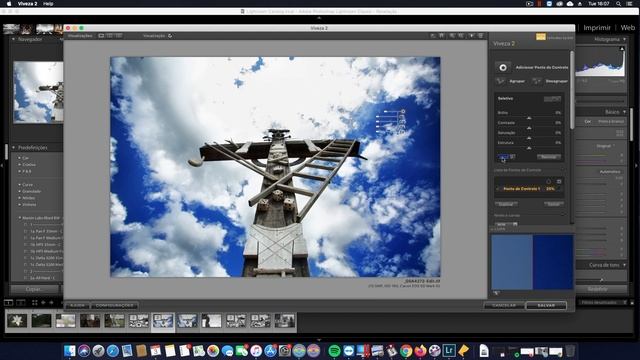This screenshot has height=360, width=640.
Task: Collapse the Navegador panel in Lightroom
Action: click(x=13, y=40)
